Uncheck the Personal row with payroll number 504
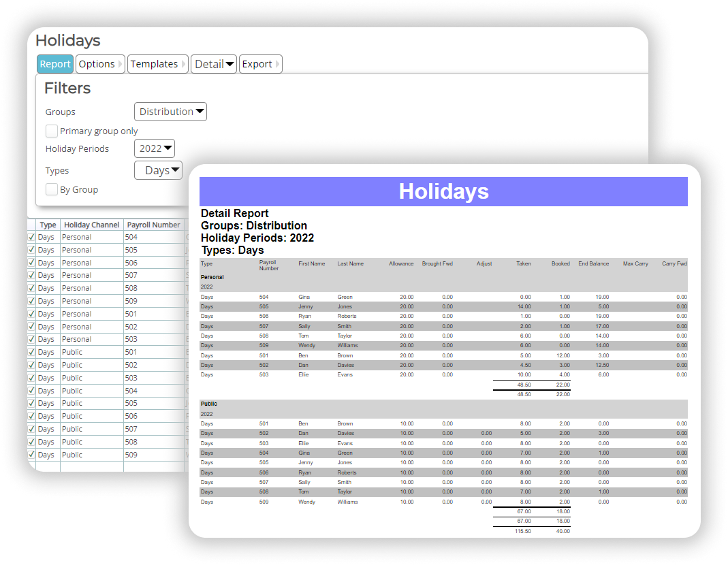Viewport: 728px width, 565px height. coord(31,236)
